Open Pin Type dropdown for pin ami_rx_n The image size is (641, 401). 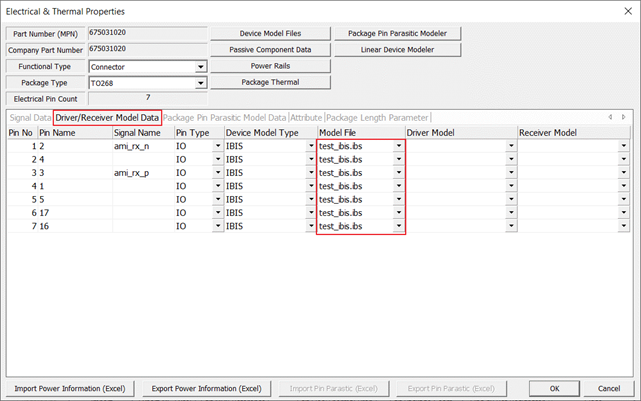coord(217,146)
